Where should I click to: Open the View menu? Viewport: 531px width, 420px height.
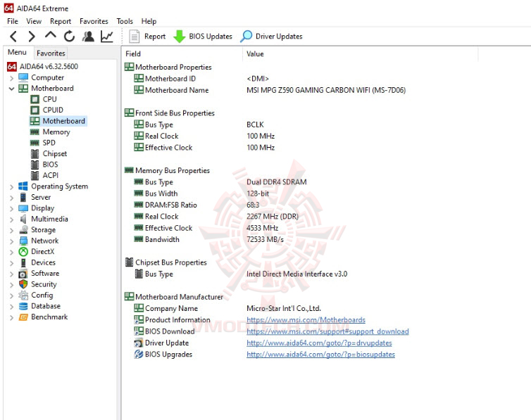point(34,21)
